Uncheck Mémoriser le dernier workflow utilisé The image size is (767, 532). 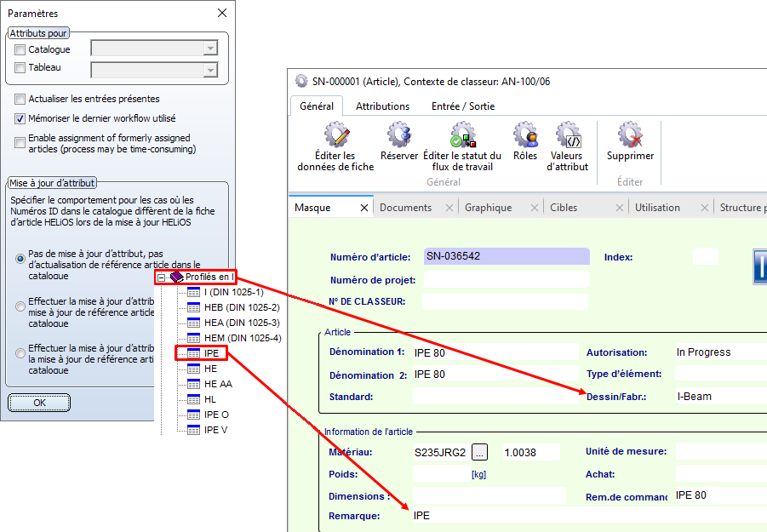pos(20,119)
